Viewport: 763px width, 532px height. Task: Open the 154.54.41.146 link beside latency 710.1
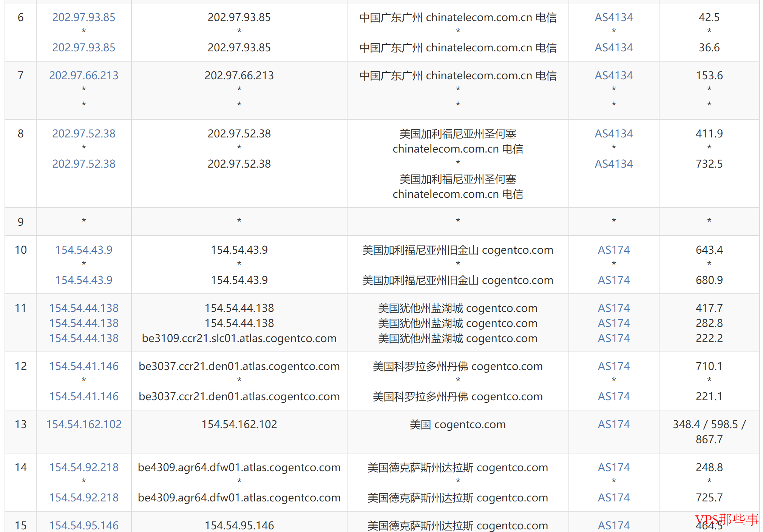pyautogui.click(x=84, y=366)
